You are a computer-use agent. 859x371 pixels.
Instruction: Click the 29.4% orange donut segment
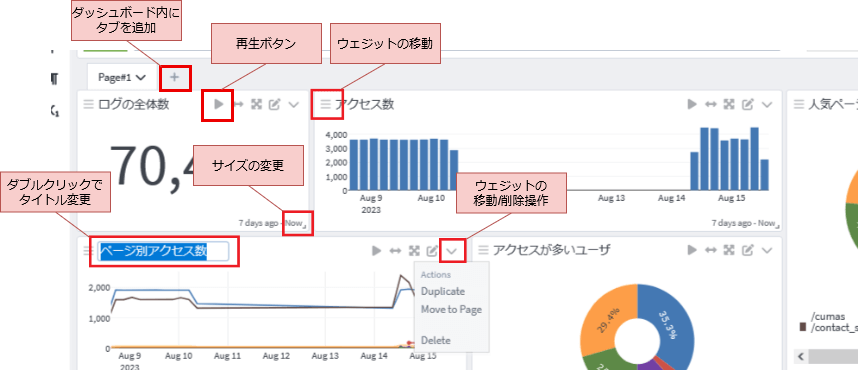point(608,319)
